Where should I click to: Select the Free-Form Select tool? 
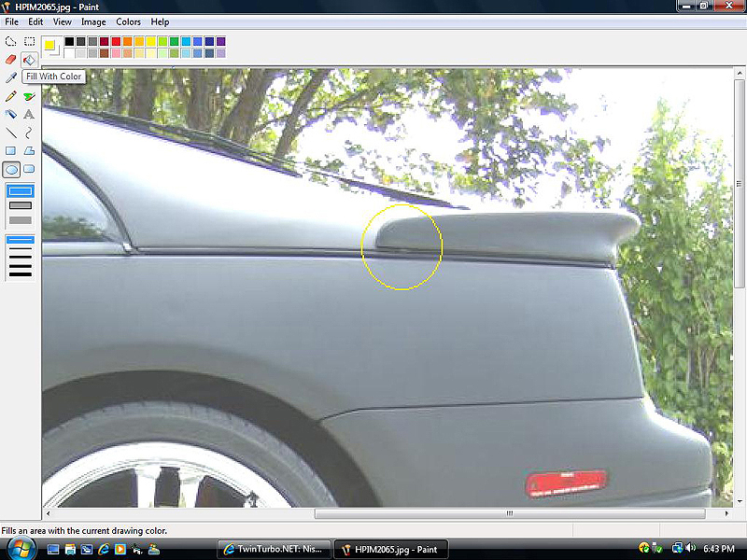11,42
